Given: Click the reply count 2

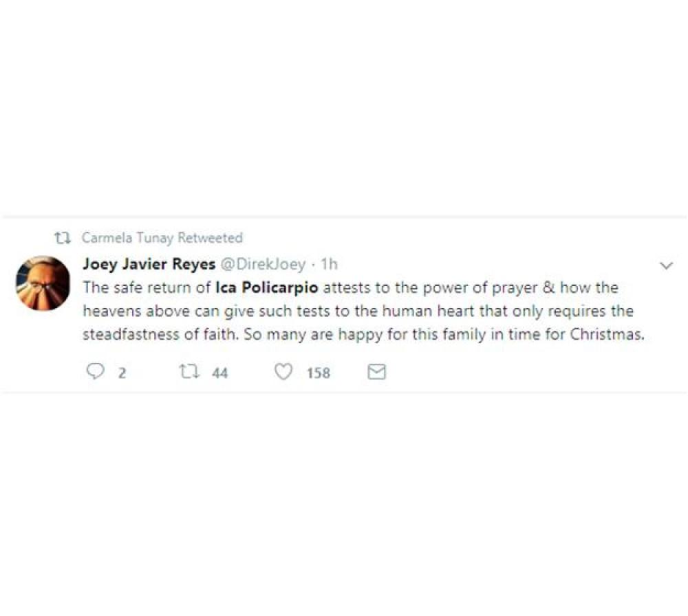Looking at the screenshot, I should pos(122,373).
